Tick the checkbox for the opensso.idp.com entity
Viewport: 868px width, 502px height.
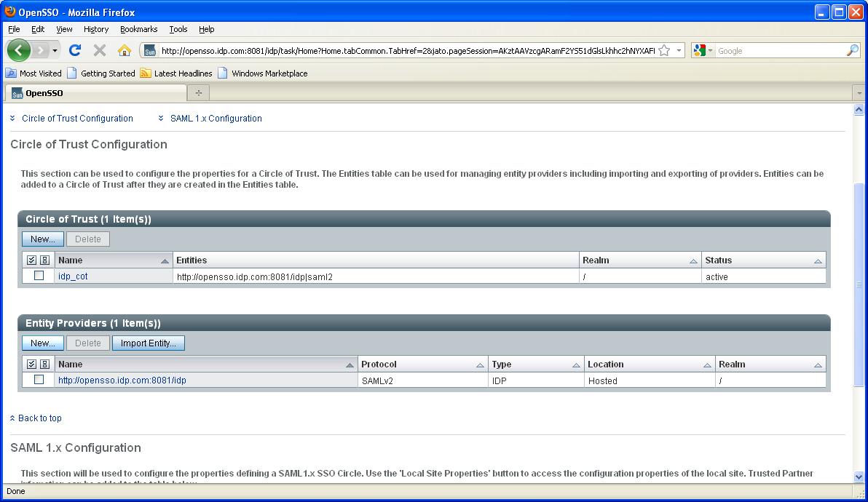pos(39,379)
